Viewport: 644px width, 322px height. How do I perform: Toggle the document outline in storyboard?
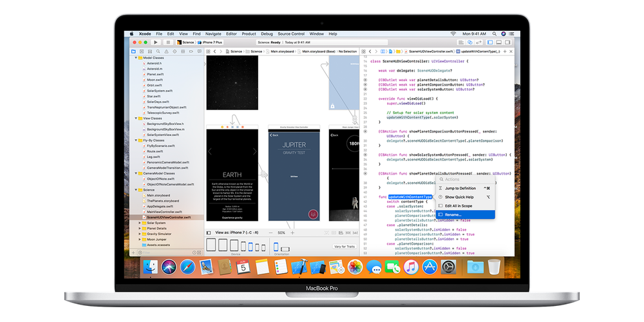click(209, 232)
